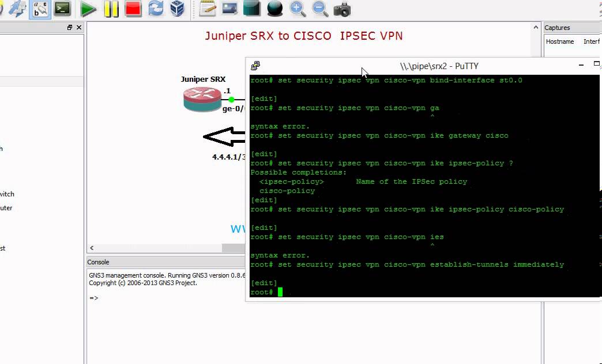Click the 'cisco-policy' completion entry
The height and width of the screenshot is (364, 602).
pos(287,191)
